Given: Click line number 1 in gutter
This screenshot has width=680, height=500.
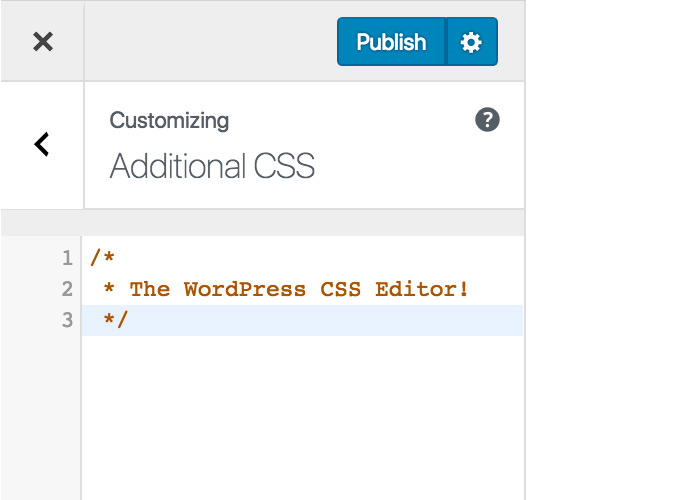Looking at the screenshot, I should [x=67, y=258].
